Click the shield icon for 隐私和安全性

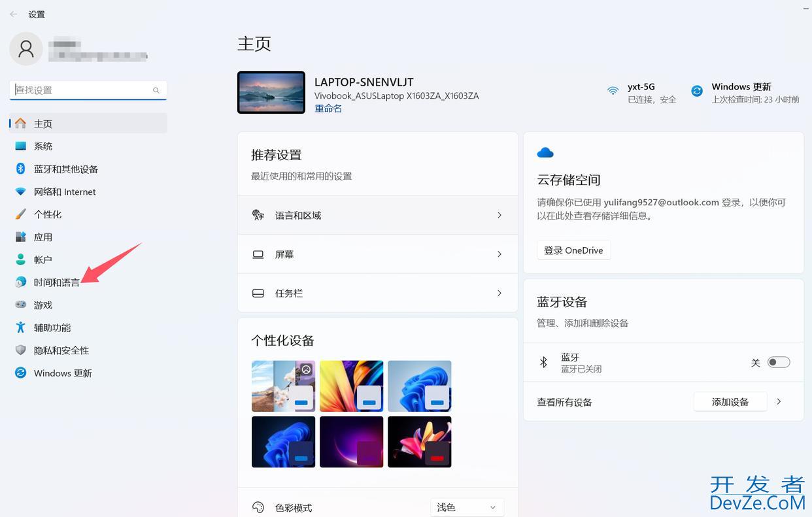tap(20, 350)
